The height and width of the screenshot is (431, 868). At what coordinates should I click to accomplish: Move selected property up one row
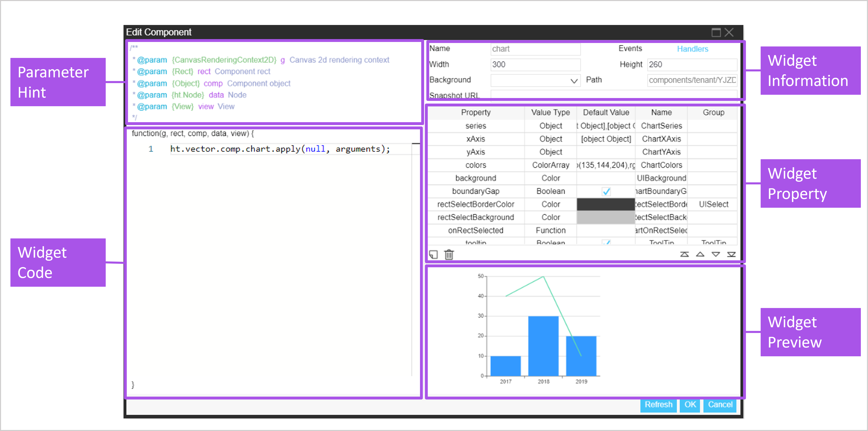click(700, 255)
